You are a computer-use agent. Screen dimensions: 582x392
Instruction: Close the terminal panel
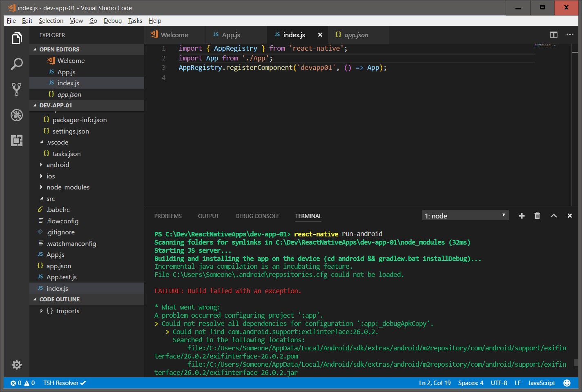(x=570, y=216)
